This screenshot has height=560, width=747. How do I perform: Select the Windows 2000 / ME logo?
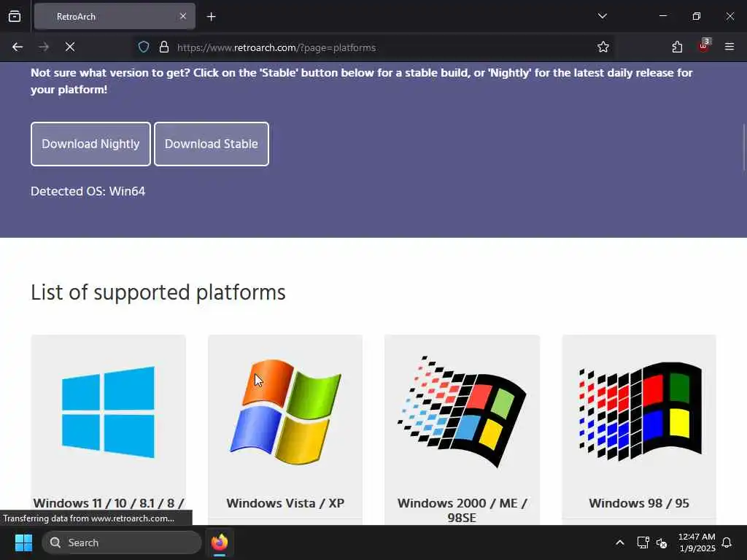tap(462, 413)
